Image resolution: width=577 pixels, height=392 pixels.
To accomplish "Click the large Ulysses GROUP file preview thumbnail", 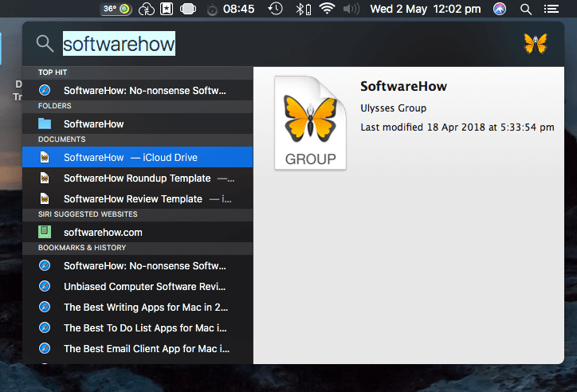I will (x=310, y=123).
